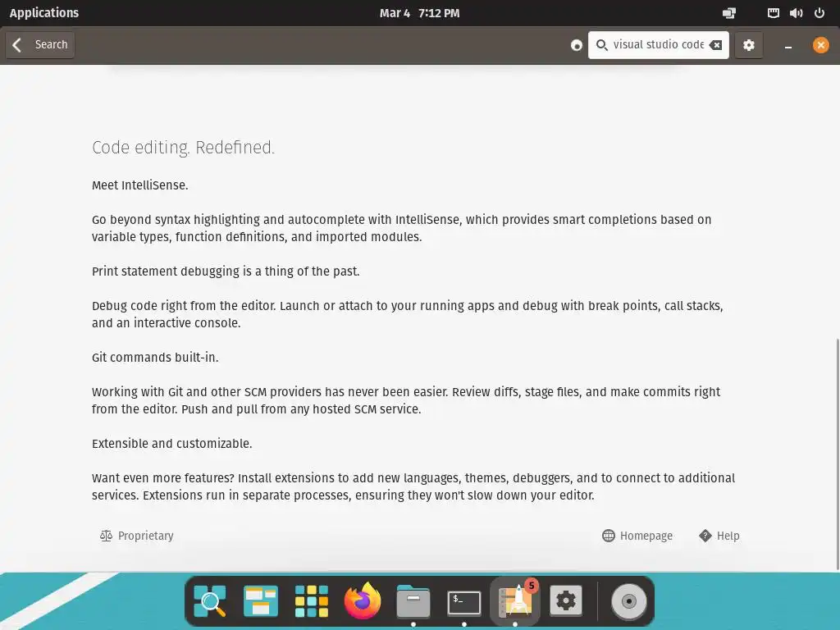Click the network icon in top bar
This screenshot has width=840, height=630.
tap(773, 13)
